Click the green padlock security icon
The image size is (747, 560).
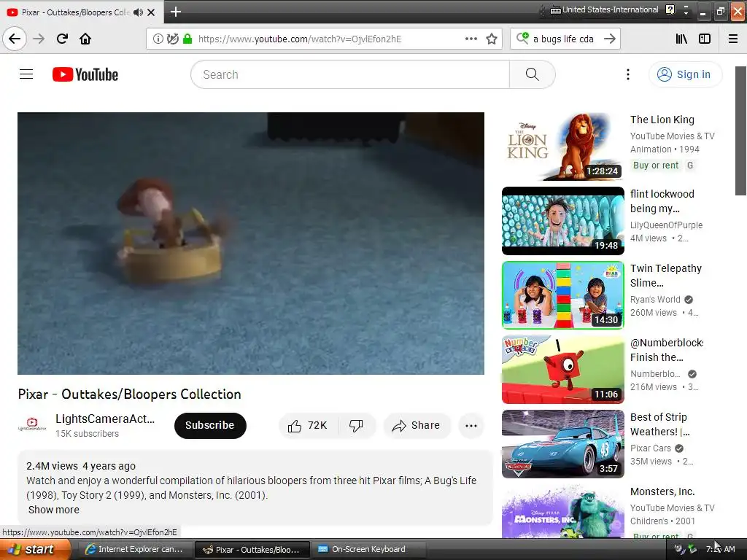[187, 39]
